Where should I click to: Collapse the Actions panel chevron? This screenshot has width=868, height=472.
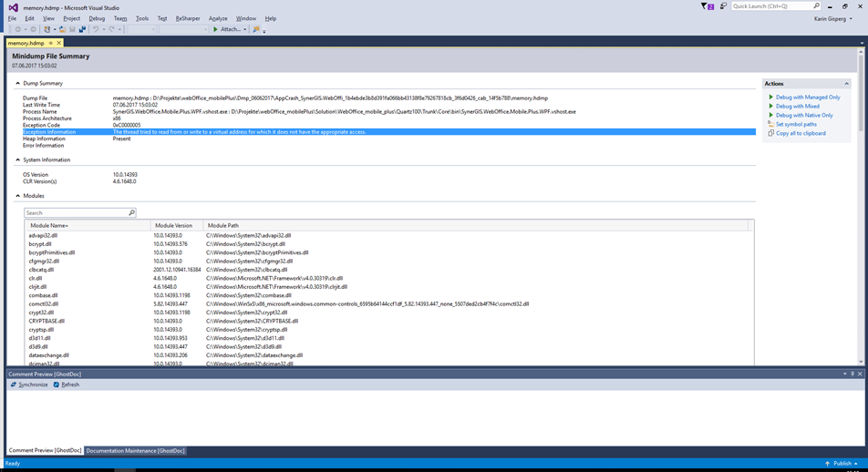point(846,84)
